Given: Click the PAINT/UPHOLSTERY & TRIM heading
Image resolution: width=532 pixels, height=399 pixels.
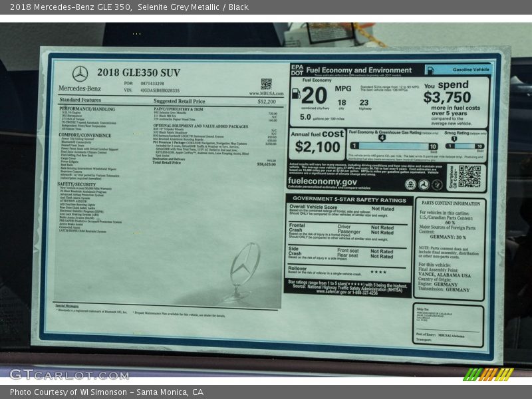Looking at the screenshot, I should pos(178,109).
